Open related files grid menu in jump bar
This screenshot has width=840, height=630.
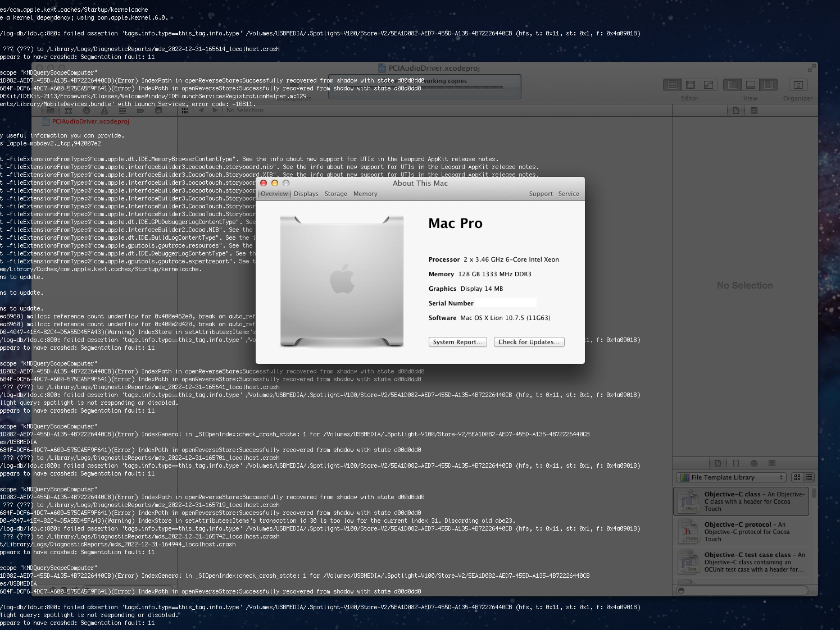(185, 111)
